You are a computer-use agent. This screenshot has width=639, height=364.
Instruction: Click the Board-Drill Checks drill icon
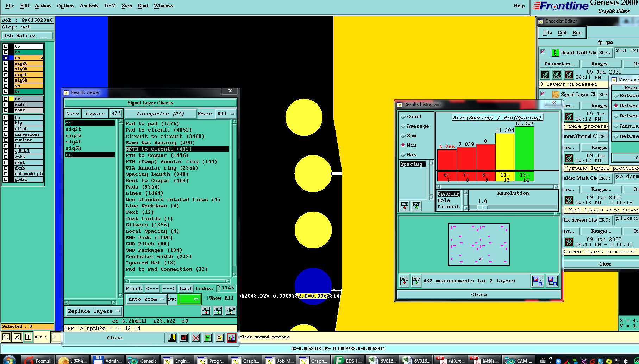pyautogui.click(x=555, y=53)
